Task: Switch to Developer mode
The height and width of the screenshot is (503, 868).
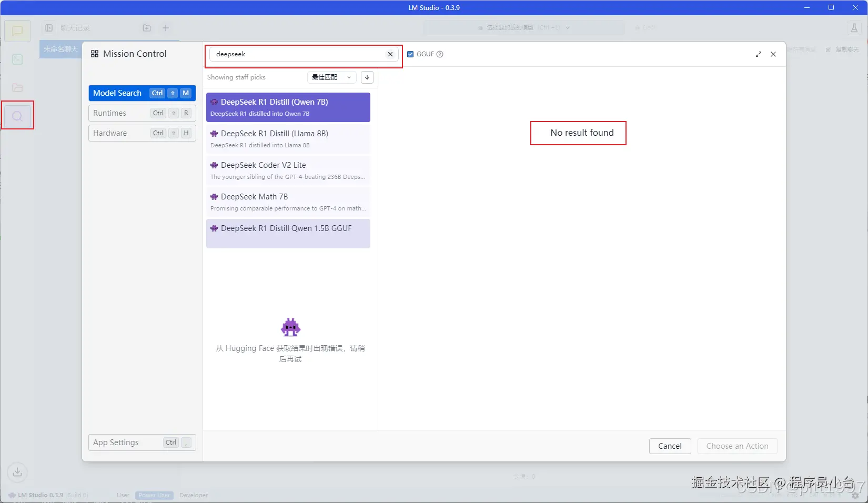Action: (x=194, y=495)
